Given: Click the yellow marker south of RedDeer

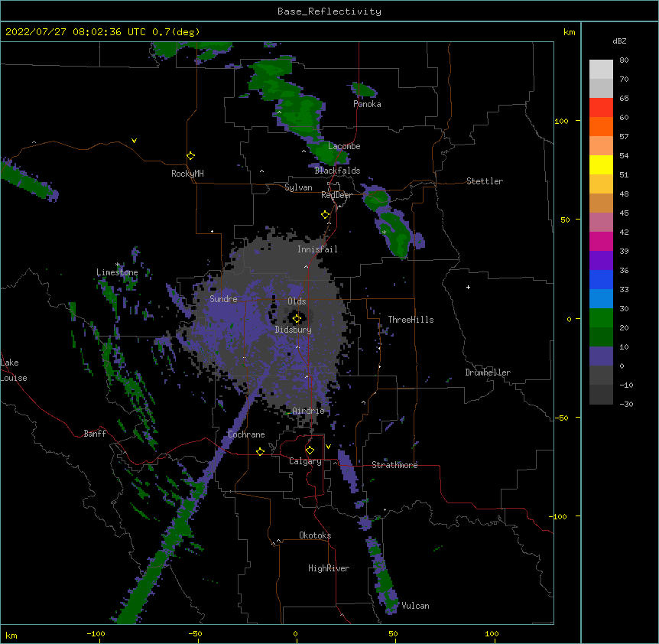Looking at the screenshot, I should coord(325,215).
